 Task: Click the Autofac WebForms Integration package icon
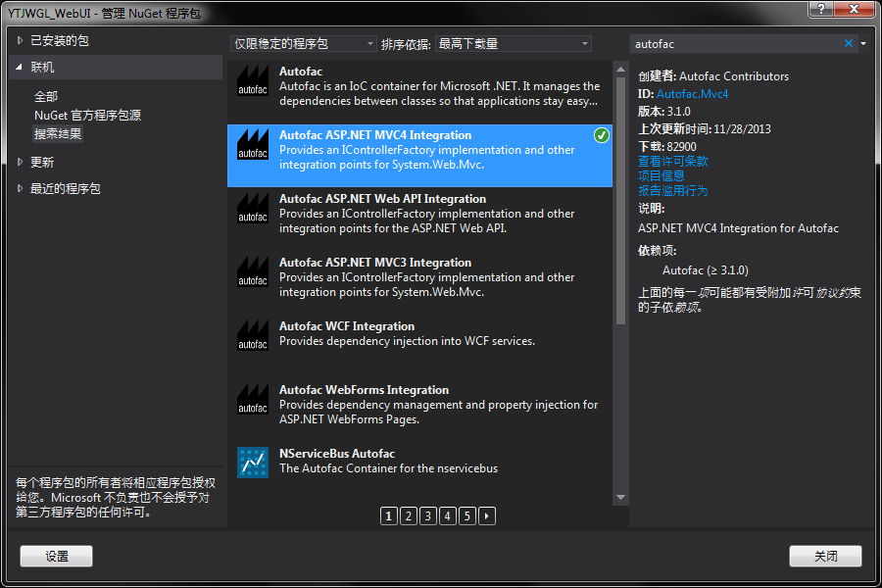tap(253, 399)
